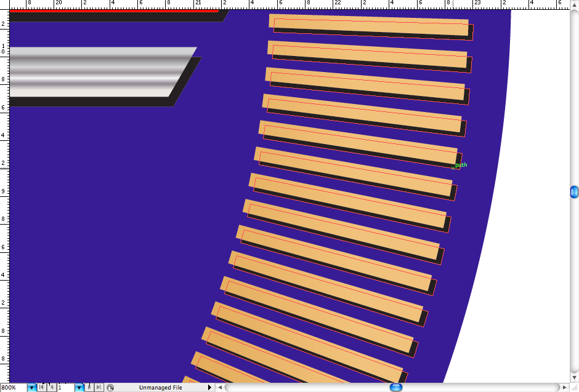The image size is (579, 392).
Task: Click the horizontal scrollbar blue thumb
Action: 396,387
